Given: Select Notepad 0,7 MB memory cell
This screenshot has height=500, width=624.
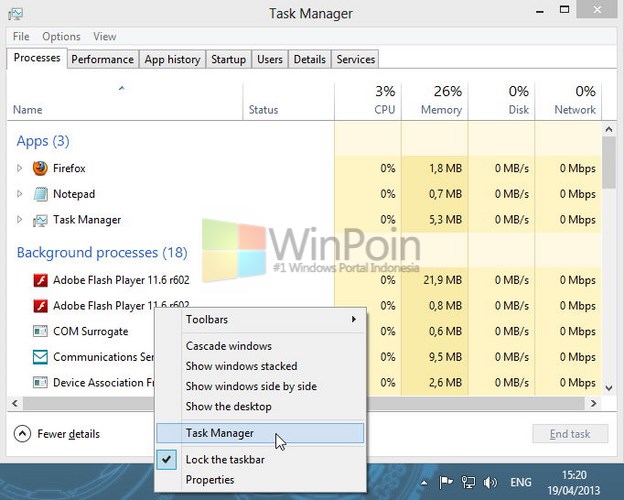Looking at the screenshot, I should coord(435,194).
